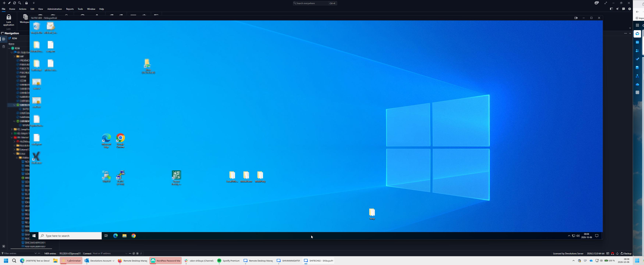
Task: Open remote notification center icon
Action: (x=597, y=236)
